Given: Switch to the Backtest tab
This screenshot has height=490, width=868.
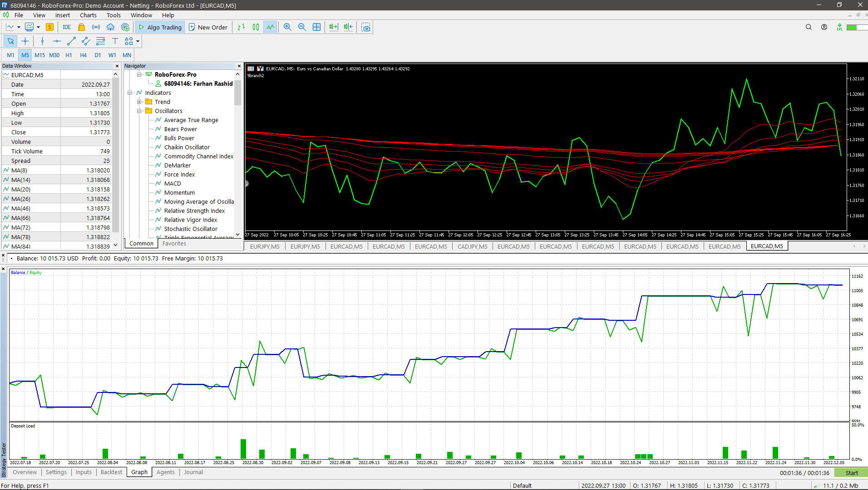Looking at the screenshot, I should click(111, 472).
